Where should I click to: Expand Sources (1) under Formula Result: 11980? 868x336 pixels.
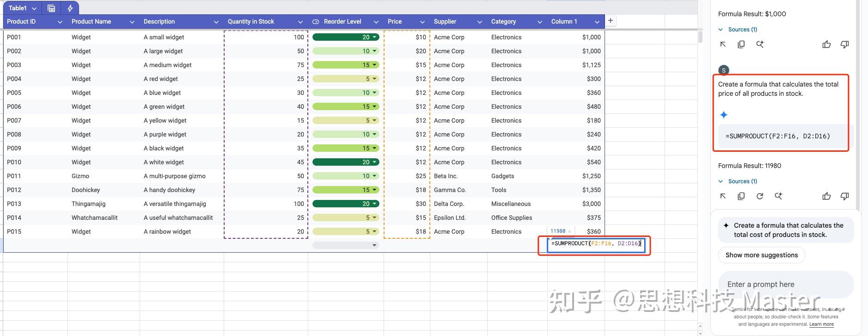(738, 181)
